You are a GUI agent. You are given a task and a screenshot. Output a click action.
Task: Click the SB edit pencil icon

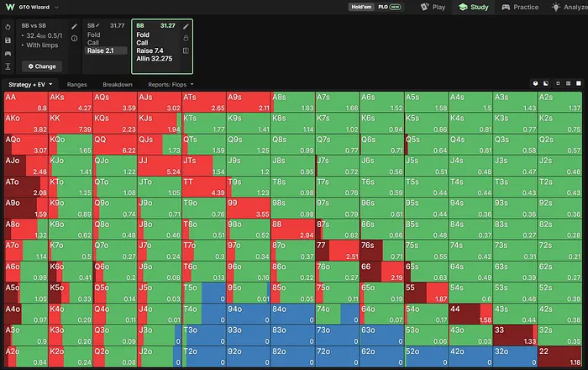pyautogui.click(x=97, y=25)
